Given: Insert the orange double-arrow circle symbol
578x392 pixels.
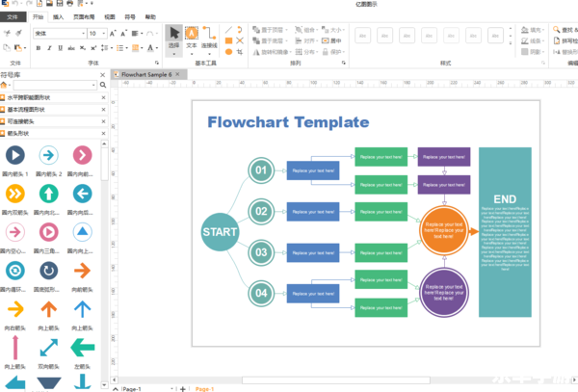Looking at the screenshot, I should coord(15,194).
